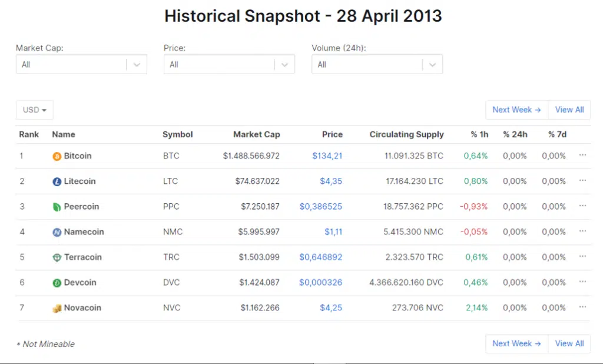The height and width of the screenshot is (364, 603).
Task: Sort by the Name column header
Action: 64,134
